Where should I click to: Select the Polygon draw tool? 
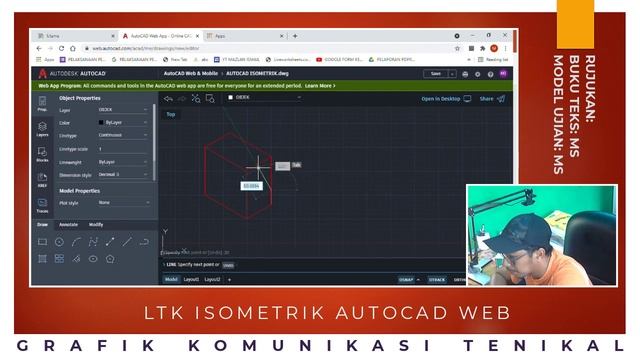coord(110,259)
